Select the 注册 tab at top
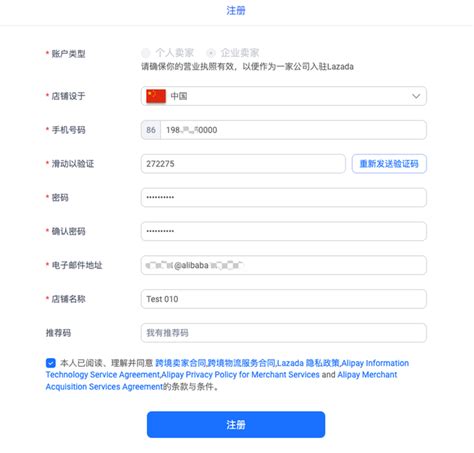 coord(236,11)
